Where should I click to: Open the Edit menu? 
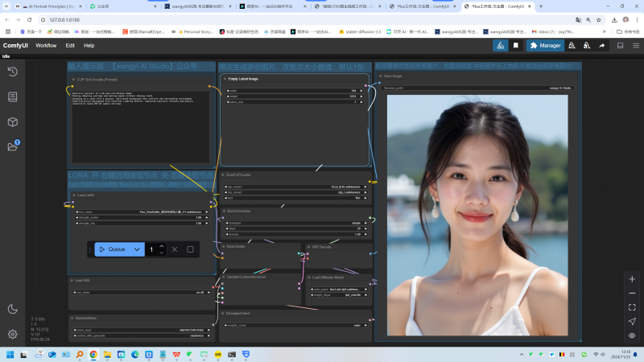[70, 46]
